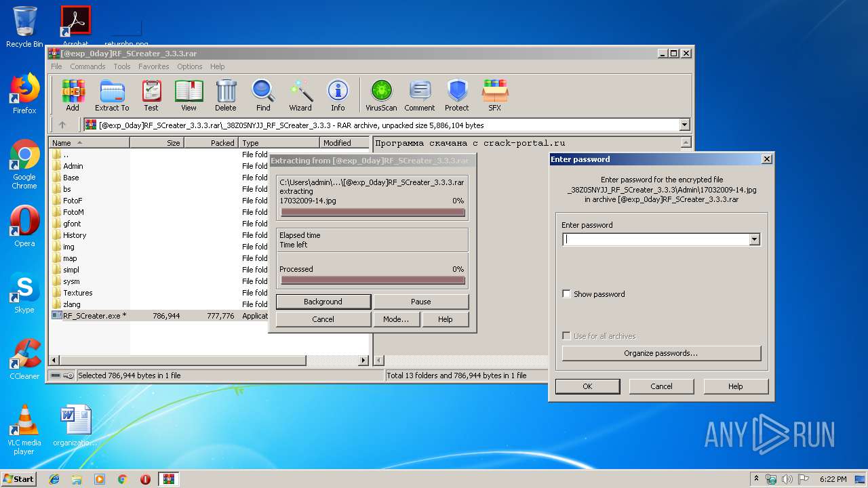The height and width of the screenshot is (488, 868).
Task: Click the Comment toolbar icon
Action: point(420,96)
